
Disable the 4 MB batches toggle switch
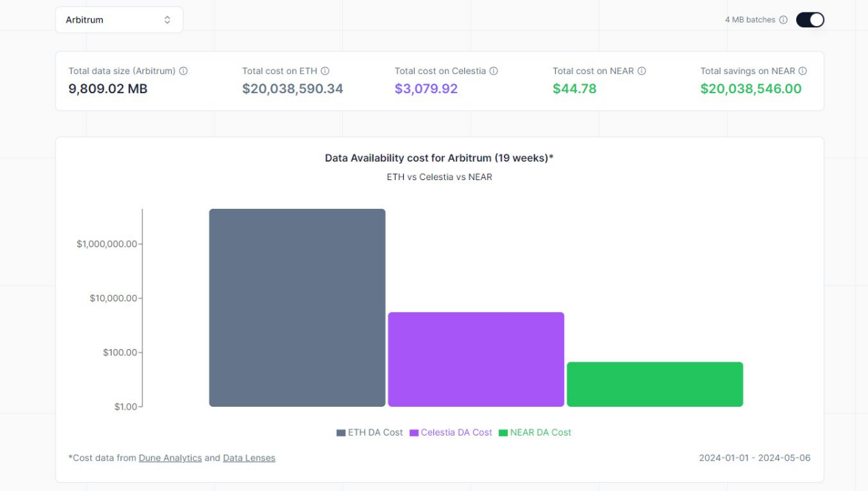point(810,20)
